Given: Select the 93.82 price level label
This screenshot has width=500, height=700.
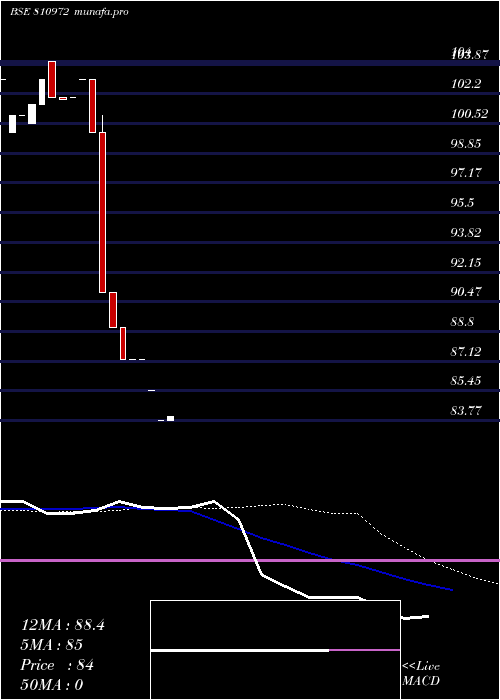Looking at the screenshot, I should click(466, 233).
